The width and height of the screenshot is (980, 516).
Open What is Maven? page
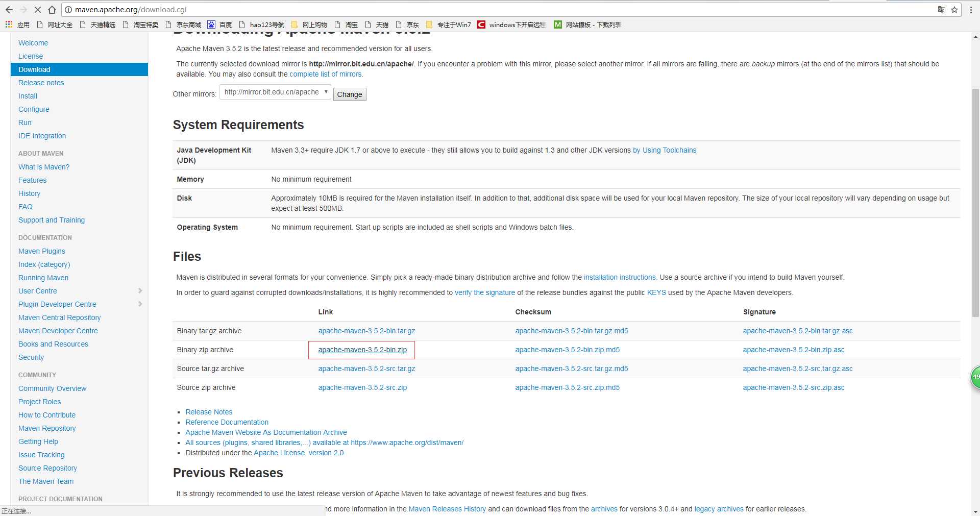pyautogui.click(x=44, y=167)
